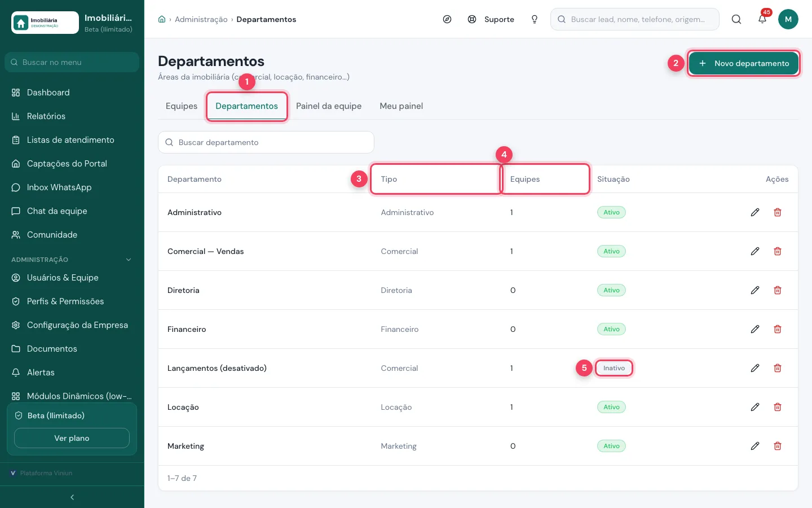812x508 pixels.
Task: Delete the Marketing department
Action: point(778,446)
